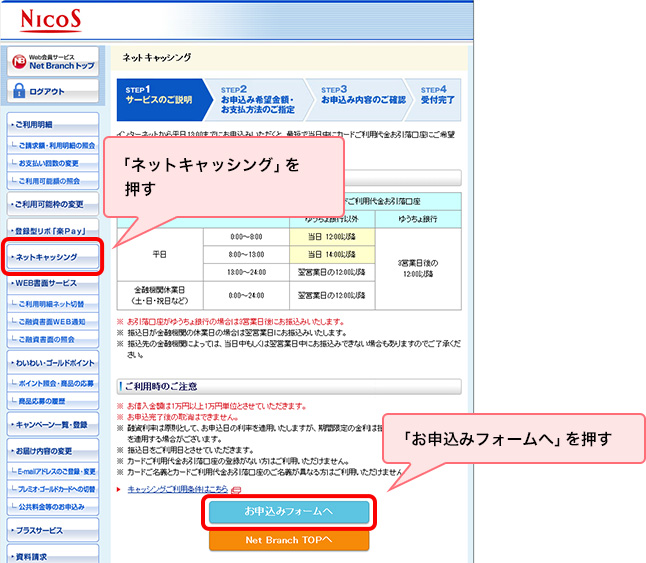
Task: Click the lock icon beside ログアウト
Action: (x=19, y=91)
